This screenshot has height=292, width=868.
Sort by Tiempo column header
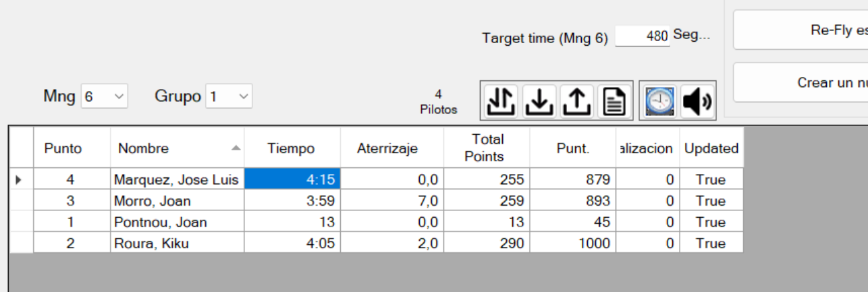[x=291, y=148]
